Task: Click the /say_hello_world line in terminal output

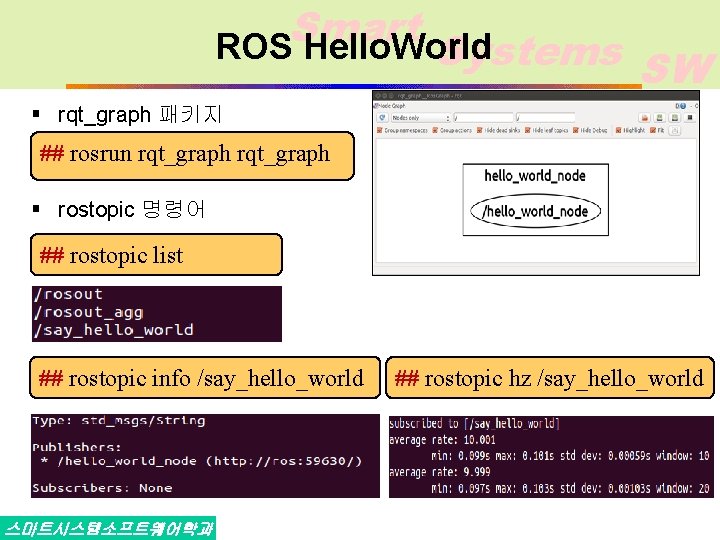Action: coord(113,330)
